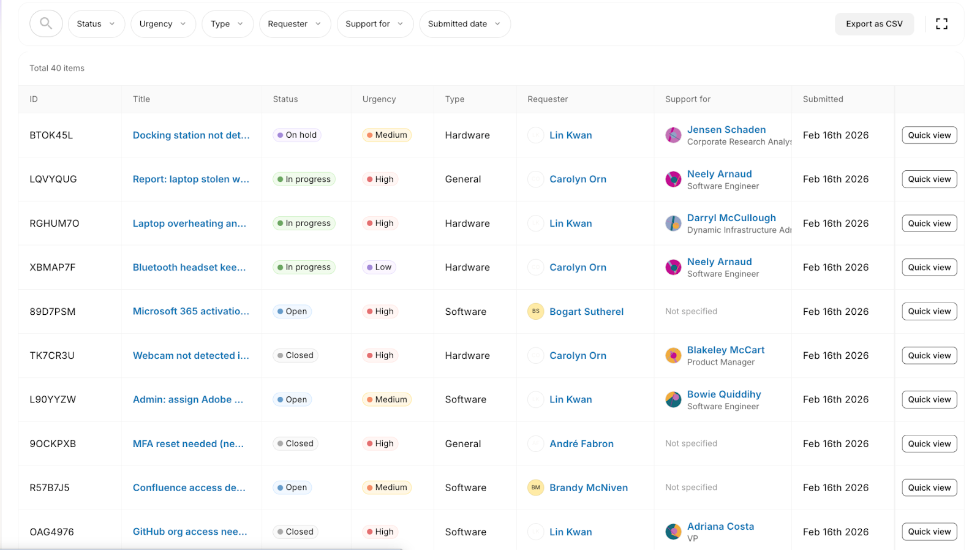Click Adriana Costa's avatar icon

[673, 532]
